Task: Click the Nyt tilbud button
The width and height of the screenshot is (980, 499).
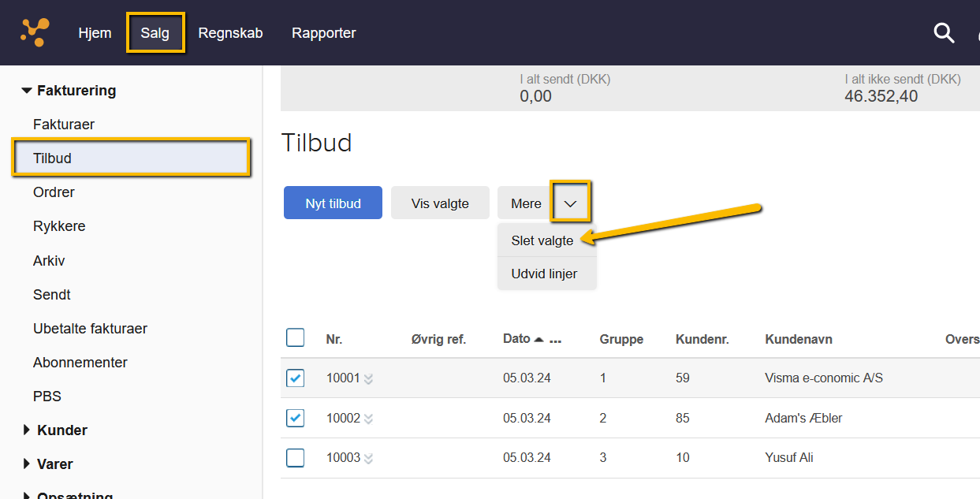Action: (x=333, y=203)
